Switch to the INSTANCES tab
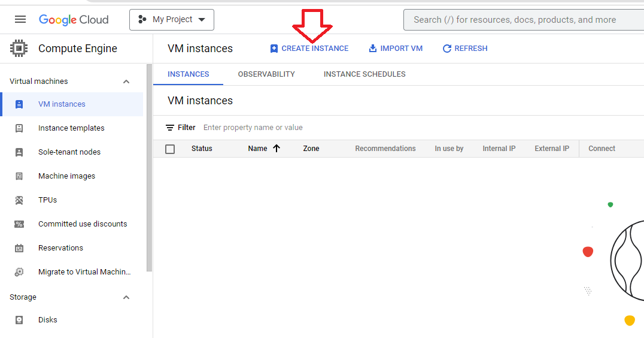644x338 pixels. click(x=188, y=74)
